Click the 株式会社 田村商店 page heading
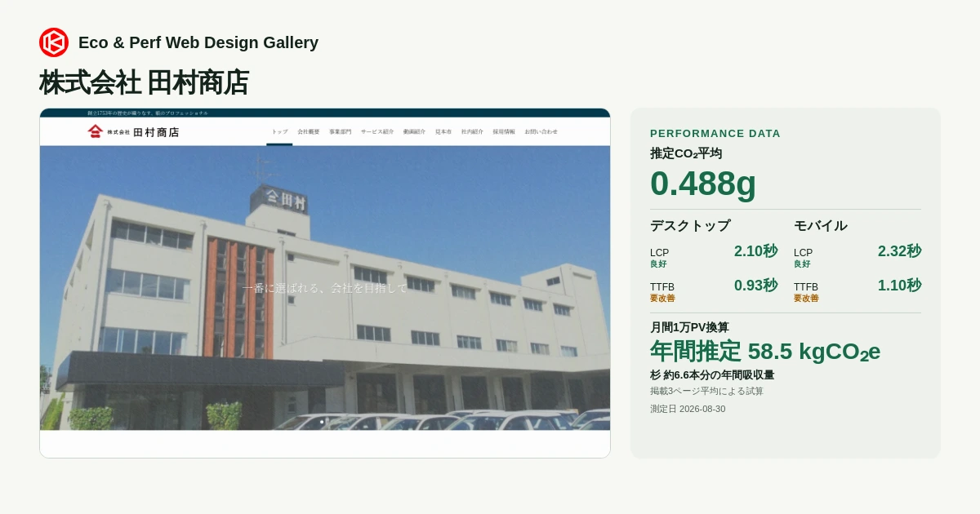 (x=144, y=82)
